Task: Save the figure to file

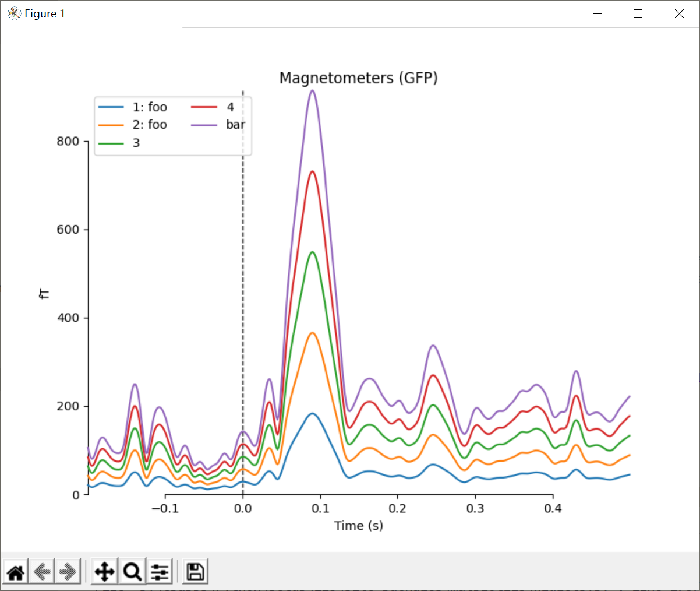Action: (x=196, y=572)
